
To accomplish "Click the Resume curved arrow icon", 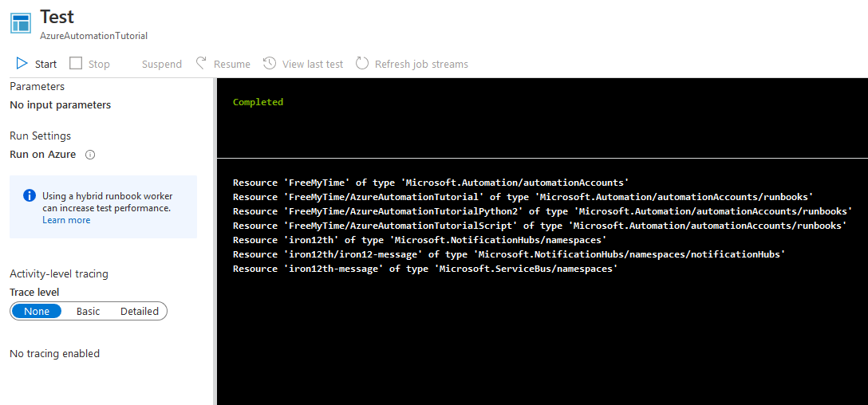I will tap(202, 64).
